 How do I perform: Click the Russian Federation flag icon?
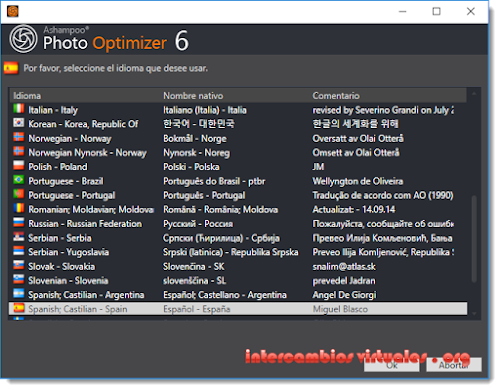pyautogui.click(x=19, y=222)
